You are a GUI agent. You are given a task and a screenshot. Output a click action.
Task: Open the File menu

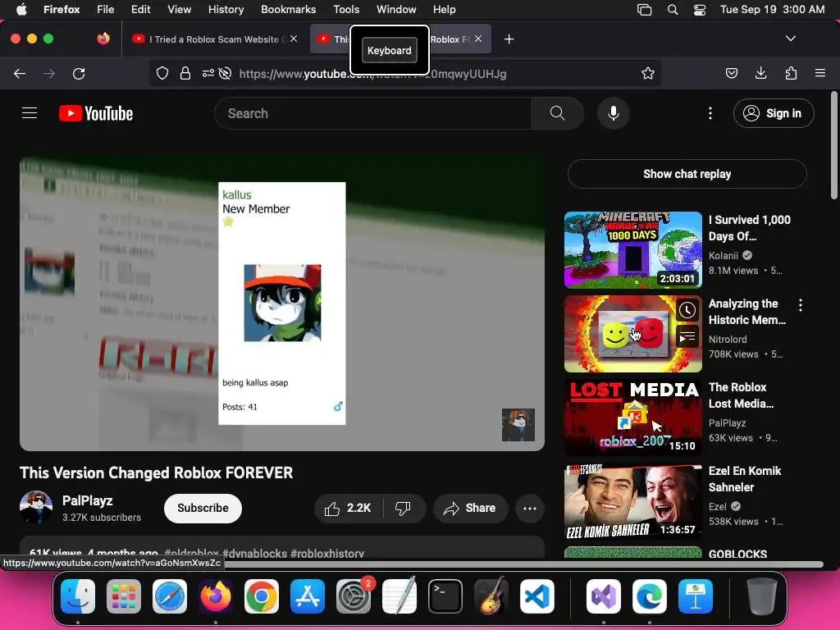(x=106, y=10)
